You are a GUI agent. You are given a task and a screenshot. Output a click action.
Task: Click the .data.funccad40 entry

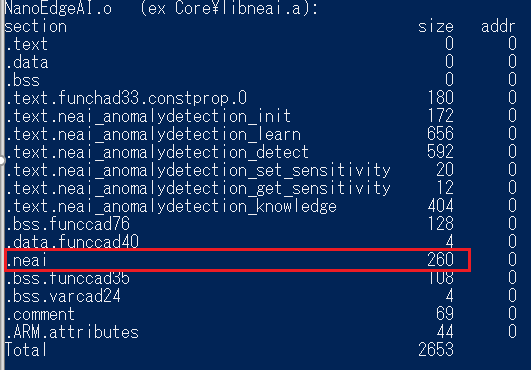pyautogui.click(x=72, y=242)
